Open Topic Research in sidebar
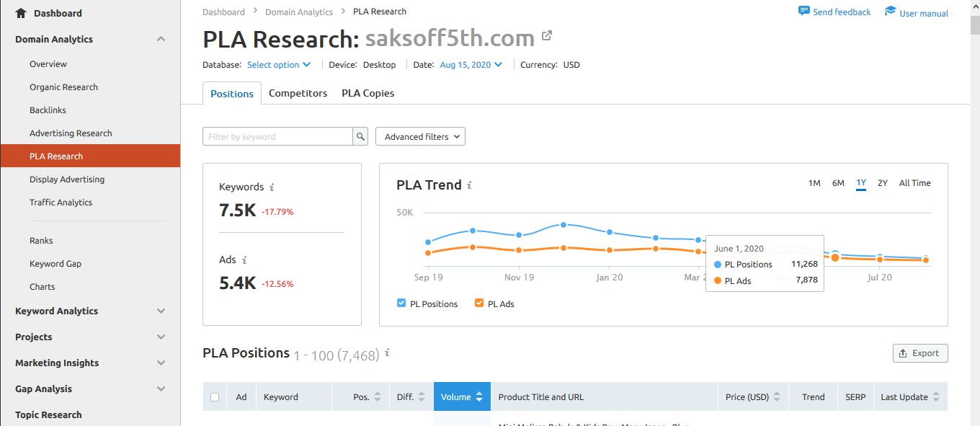Screen dimensions: 980x426 pyautogui.click(x=48, y=415)
